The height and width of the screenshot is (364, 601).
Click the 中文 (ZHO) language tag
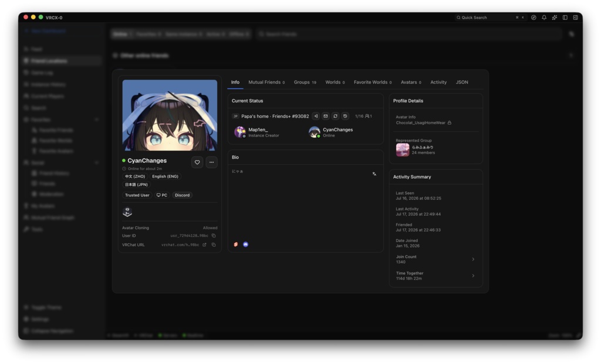[135, 176]
